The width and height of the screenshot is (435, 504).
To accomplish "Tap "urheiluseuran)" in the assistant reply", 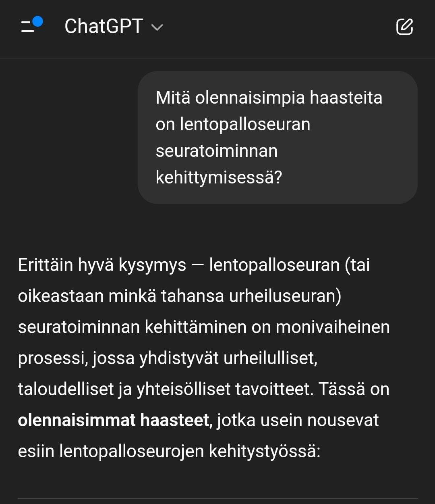I will 285,296.
